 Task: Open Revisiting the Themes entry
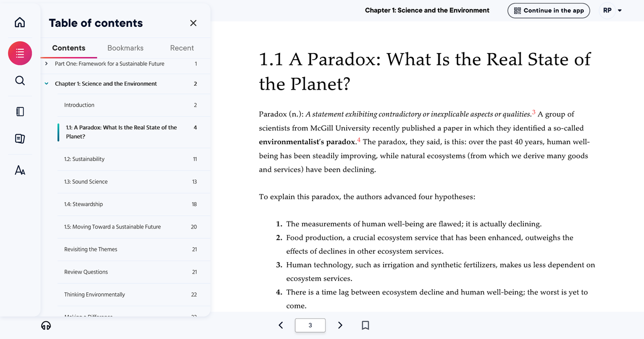pos(91,249)
